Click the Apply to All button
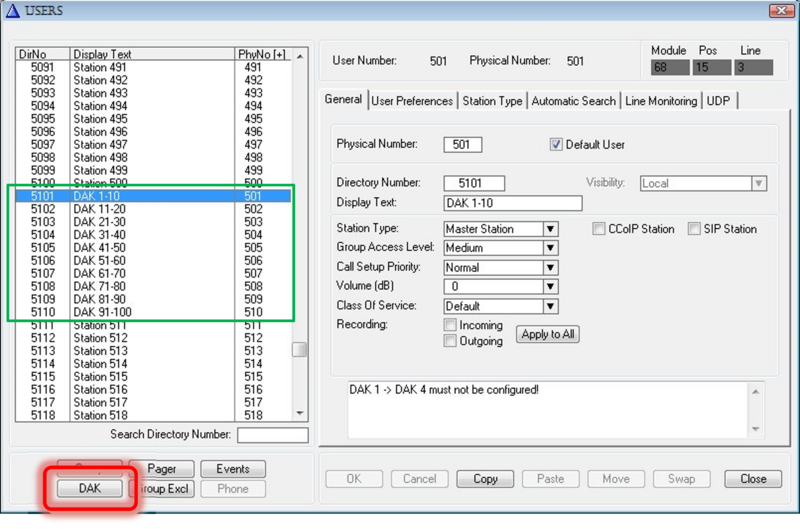This screenshot has width=800, height=529. click(548, 334)
